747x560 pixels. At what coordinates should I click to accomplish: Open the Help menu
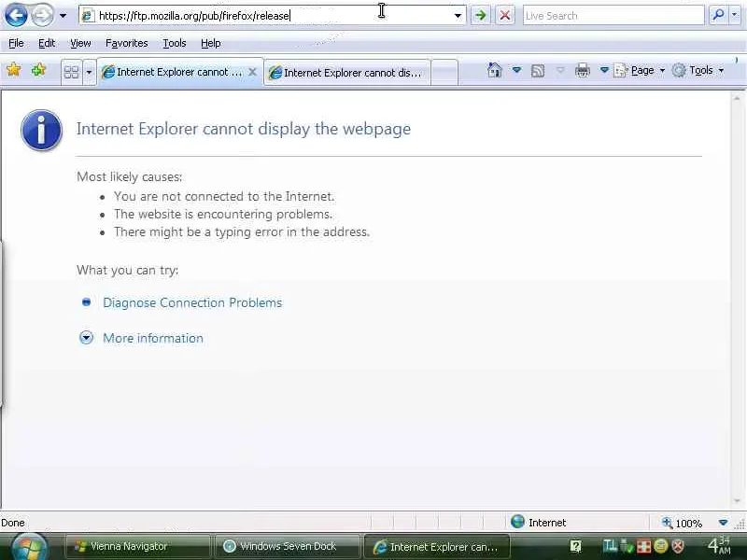point(211,43)
